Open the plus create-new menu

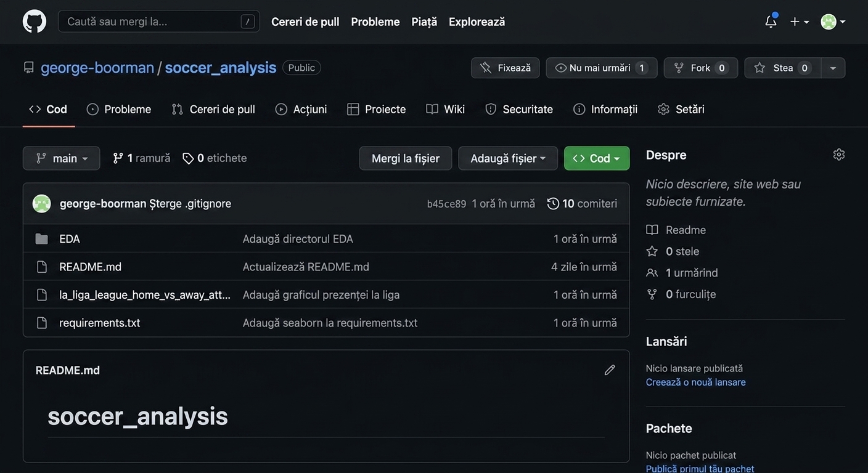point(800,22)
